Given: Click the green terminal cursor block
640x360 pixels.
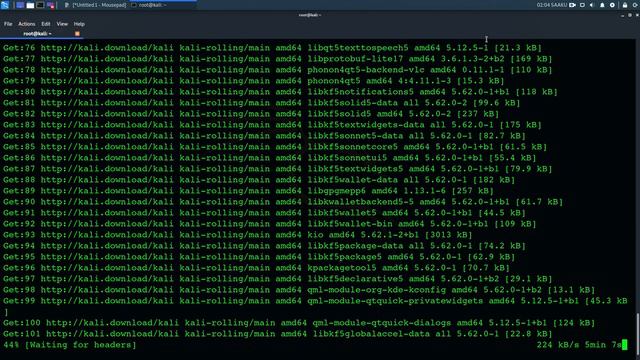Looking at the screenshot, I should click(x=624, y=345).
